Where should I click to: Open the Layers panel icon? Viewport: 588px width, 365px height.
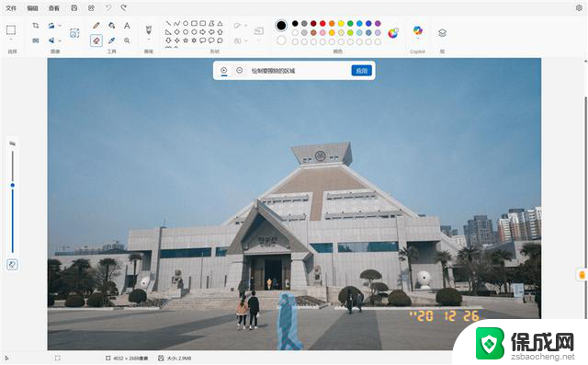(x=442, y=33)
